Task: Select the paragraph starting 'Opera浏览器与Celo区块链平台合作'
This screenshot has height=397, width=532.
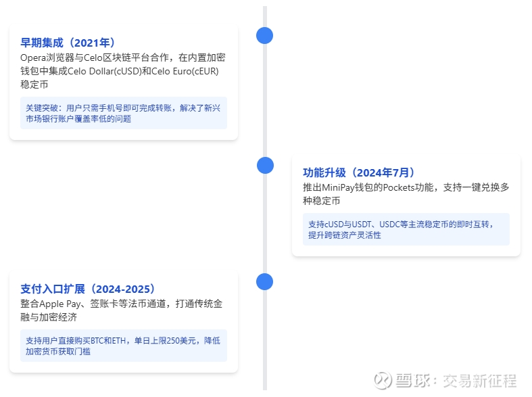Action: (123, 71)
